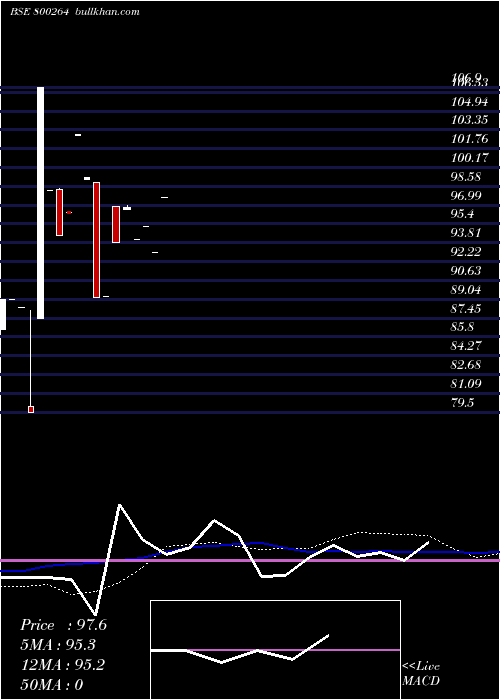The height and width of the screenshot is (700, 500).
Task: Click the small red candle at 79.5 low
Action: (31, 409)
